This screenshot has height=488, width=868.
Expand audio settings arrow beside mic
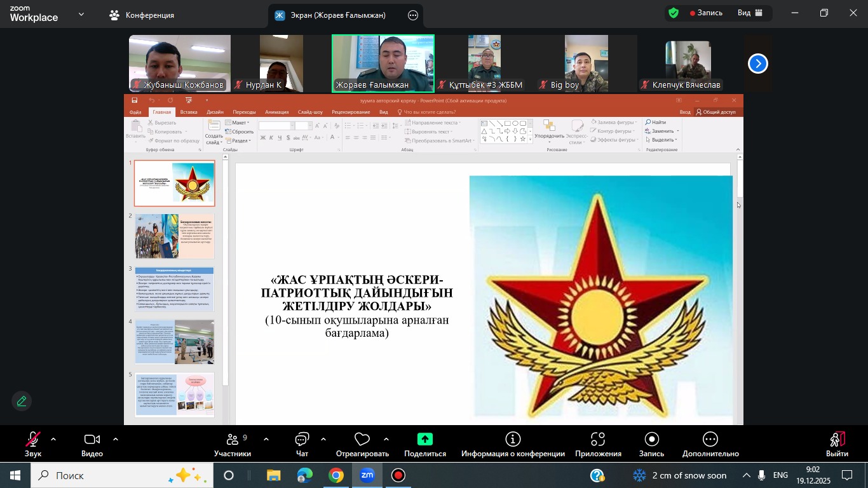(x=53, y=439)
